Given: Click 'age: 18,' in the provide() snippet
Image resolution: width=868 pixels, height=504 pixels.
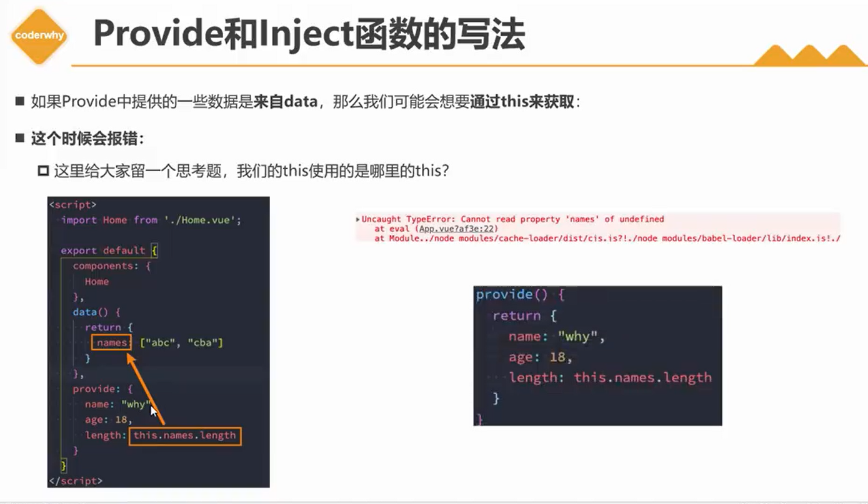Looking at the screenshot, I should pos(541,357).
